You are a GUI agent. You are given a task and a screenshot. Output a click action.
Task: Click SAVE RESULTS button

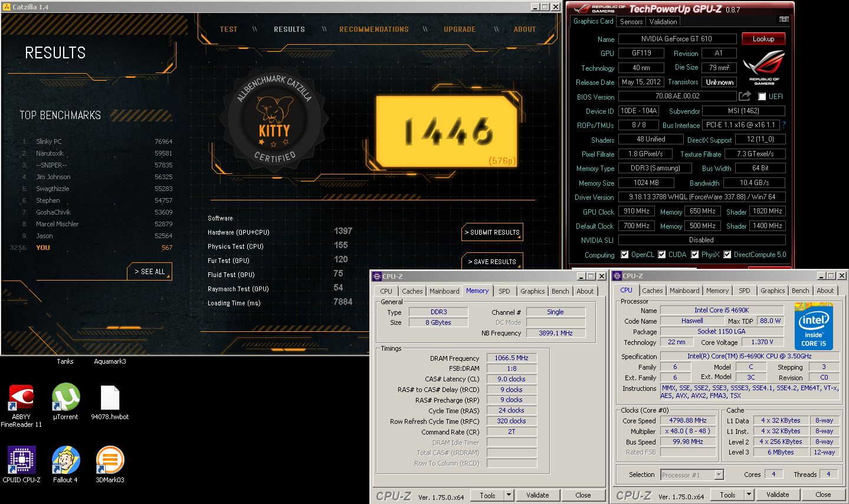click(492, 261)
